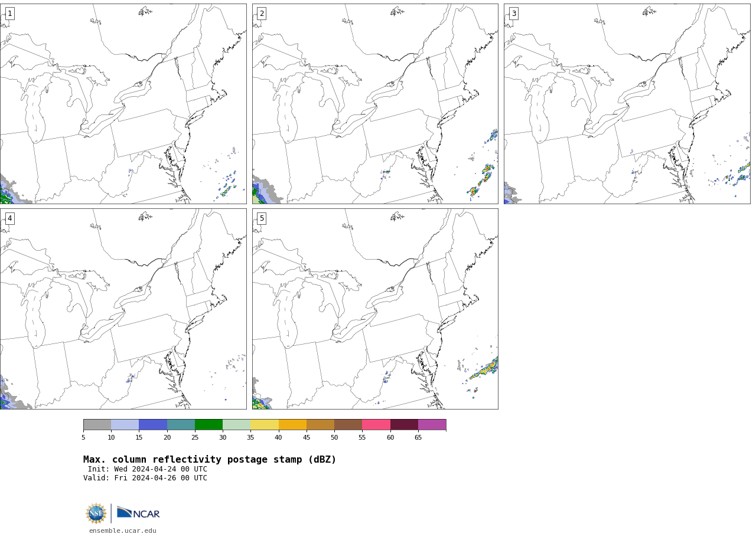Click the colorbar tick label 50
This screenshot has width=756, height=537.
(334, 438)
